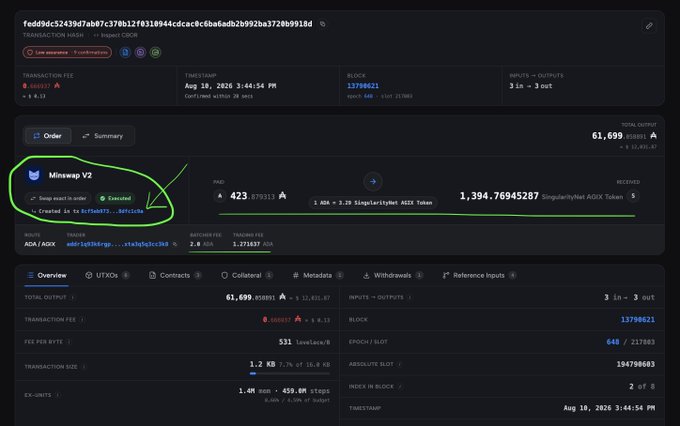Screen dimensions: 680x426
Task: Click the 2 of 8 index value
Action: pos(642,387)
